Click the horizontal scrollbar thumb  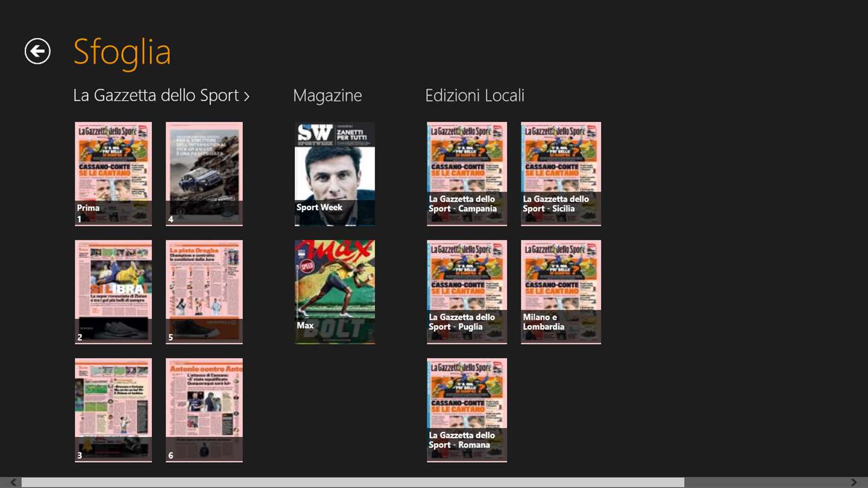click(x=353, y=483)
